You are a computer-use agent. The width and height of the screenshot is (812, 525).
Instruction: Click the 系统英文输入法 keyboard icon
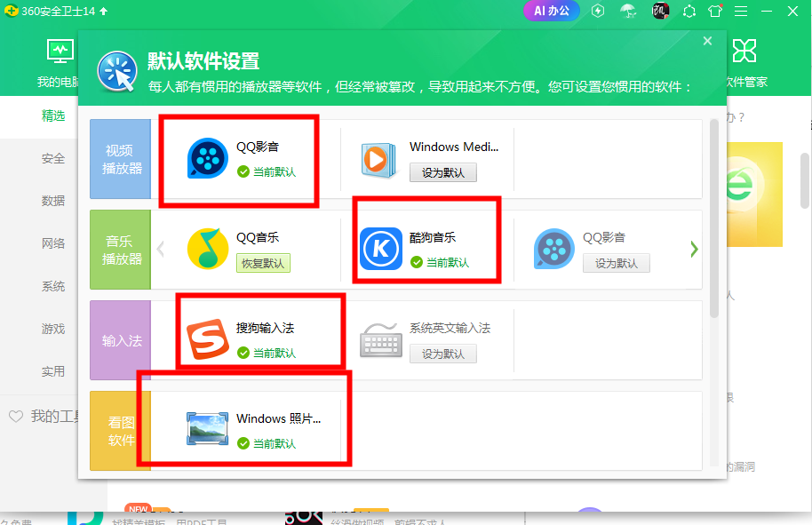click(x=380, y=340)
